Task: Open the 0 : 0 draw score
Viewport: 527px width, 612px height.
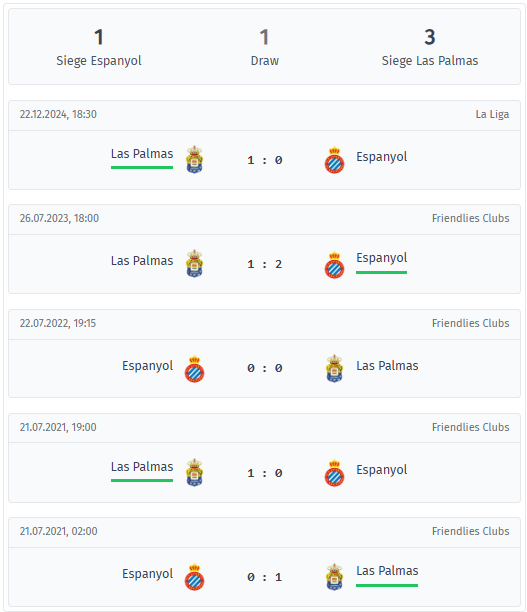Action: [265, 368]
